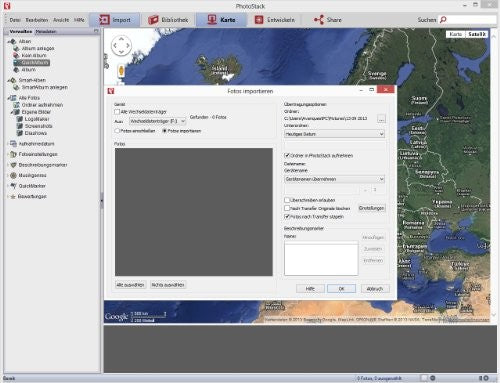The image size is (500, 383).
Task: Open the Share module
Action: tap(328, 20)
